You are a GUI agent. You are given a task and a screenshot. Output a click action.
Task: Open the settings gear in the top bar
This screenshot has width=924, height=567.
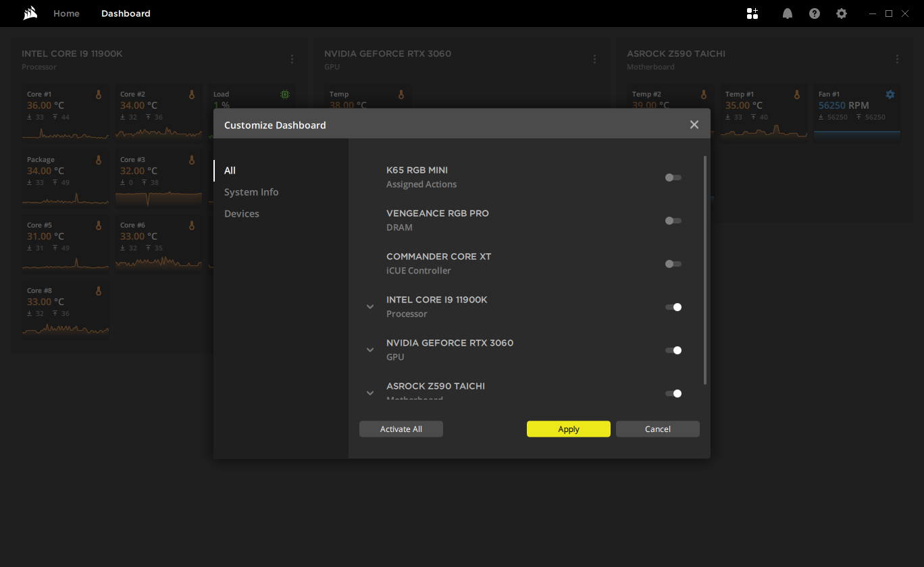(842, 13)
